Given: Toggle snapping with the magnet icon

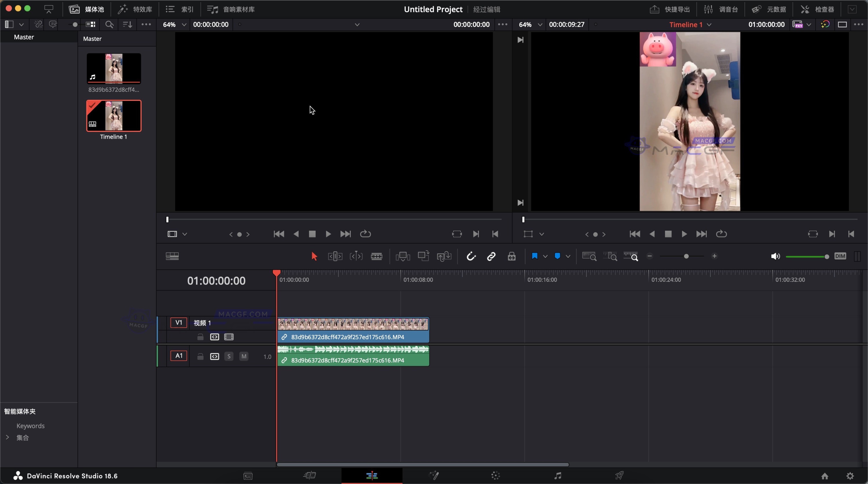Looking at the screenshot, I should (471, 256).
